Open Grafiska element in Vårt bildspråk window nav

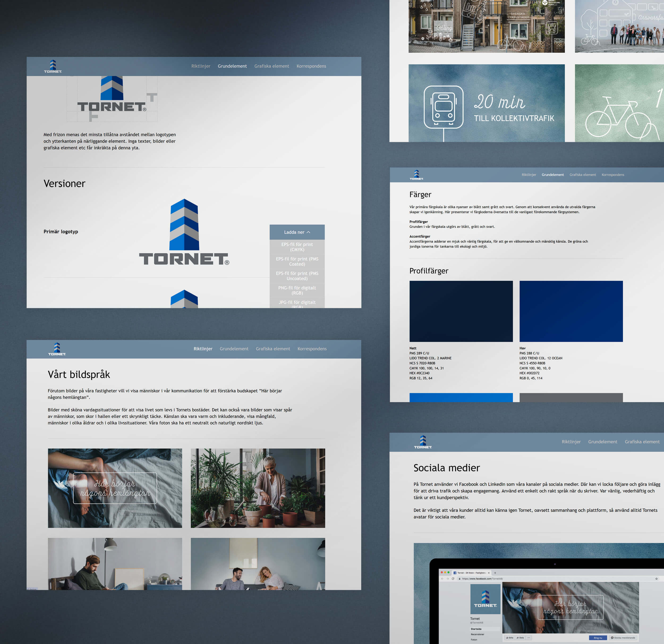(273, 349)
